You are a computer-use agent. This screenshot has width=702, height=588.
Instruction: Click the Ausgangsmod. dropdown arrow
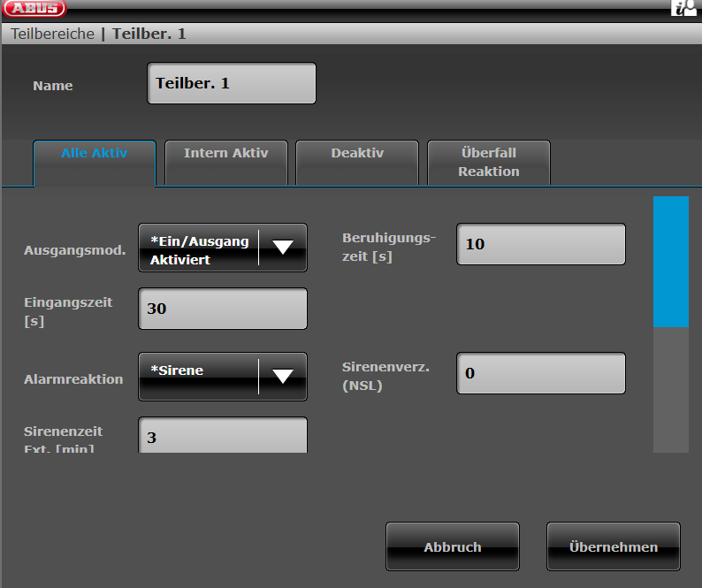pyautogui.click(x=282, y=248)
